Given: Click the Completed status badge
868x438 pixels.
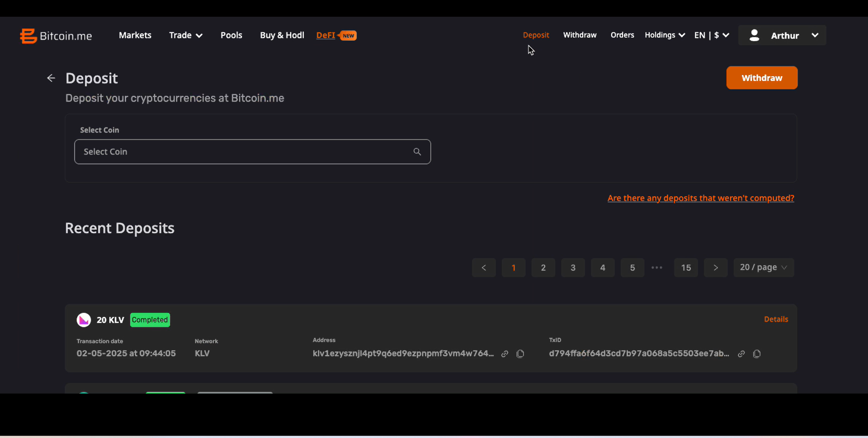Looking at the screenshot, I should click(x=150, y=320).
